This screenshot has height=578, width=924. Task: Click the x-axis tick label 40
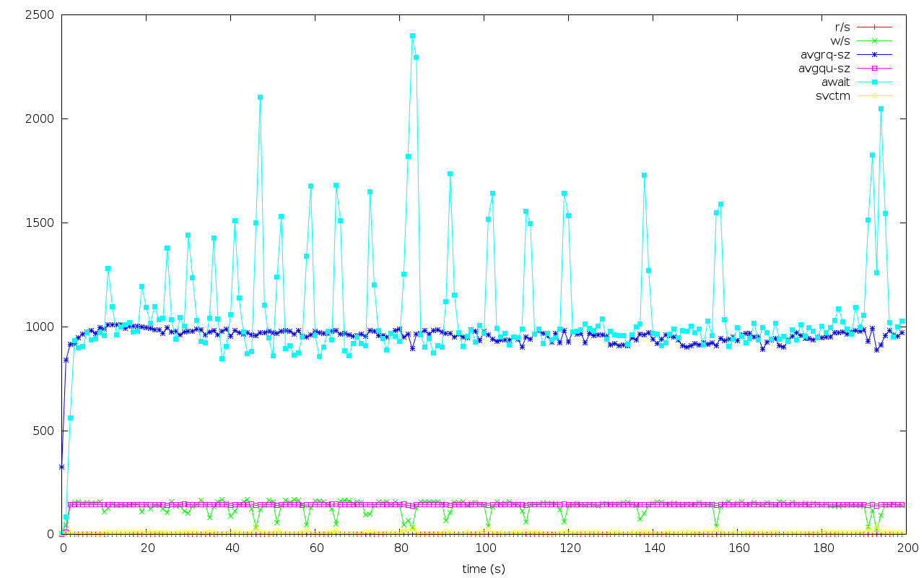click(231, 548)
